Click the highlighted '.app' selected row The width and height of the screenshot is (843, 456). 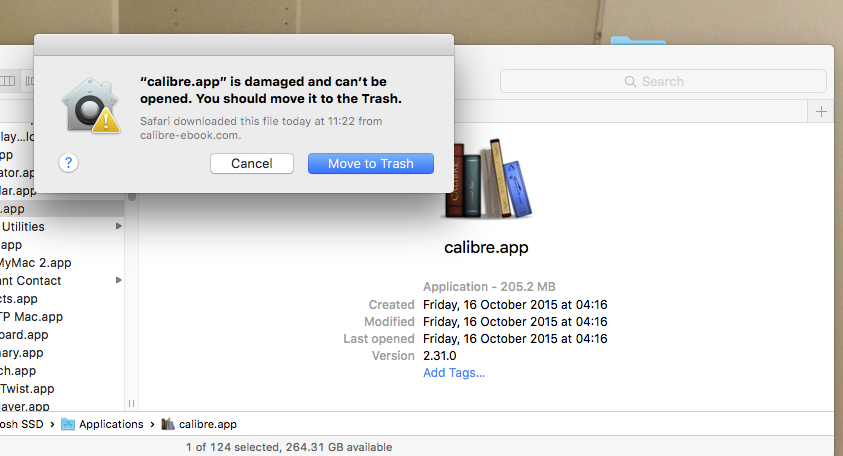point(62,209)
